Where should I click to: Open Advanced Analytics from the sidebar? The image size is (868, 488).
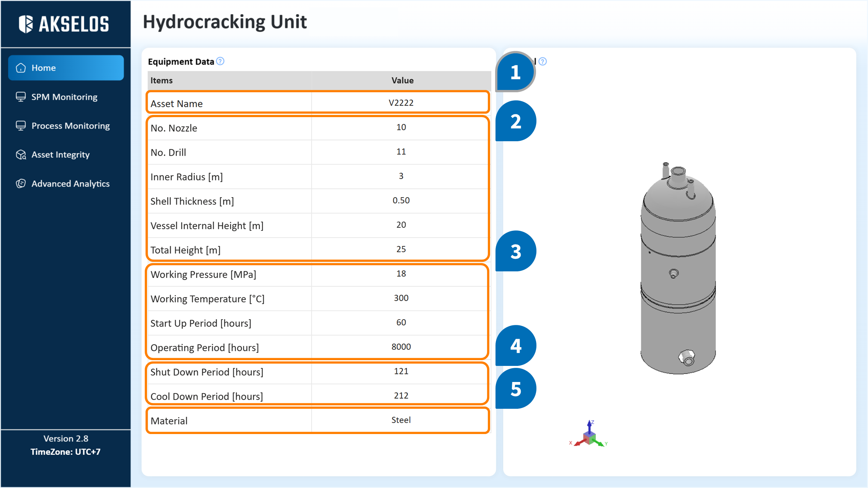point(70,184)
